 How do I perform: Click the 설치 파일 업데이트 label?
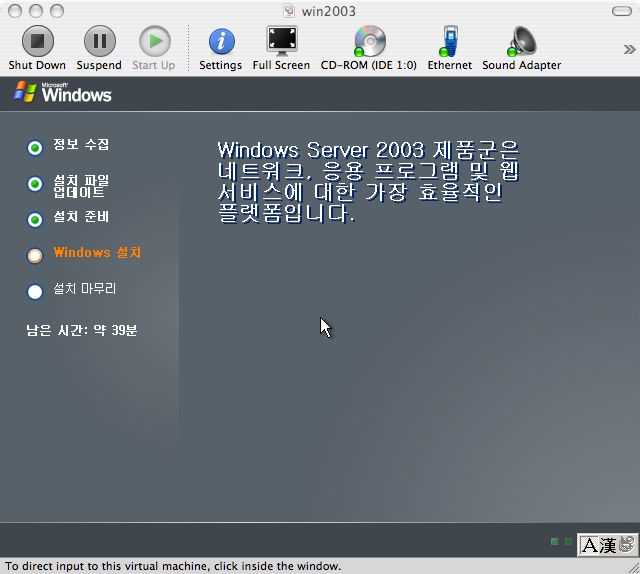pyautogui.click(x=81, y=186)
